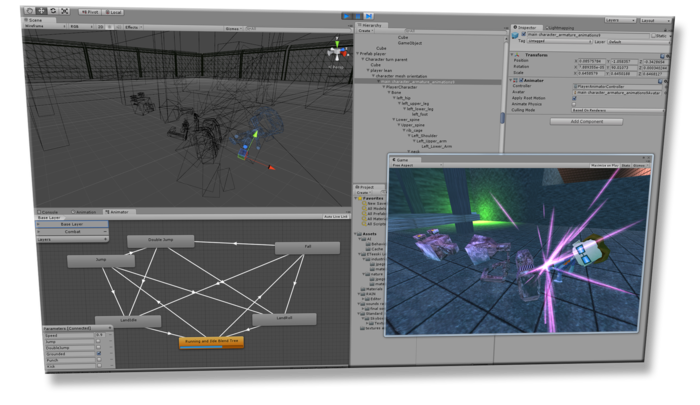The image size is (700, 405).
Task: Collapse the Transform component
Action: tap(512, 54)
